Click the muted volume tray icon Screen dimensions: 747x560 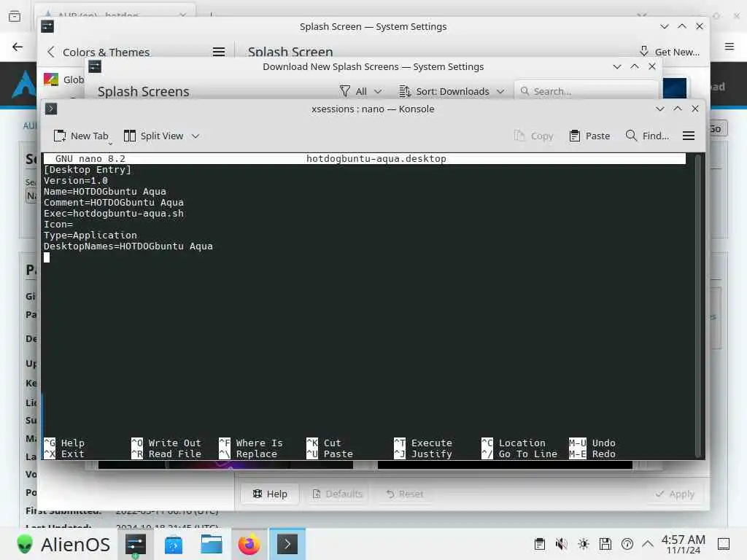(561, 544)
